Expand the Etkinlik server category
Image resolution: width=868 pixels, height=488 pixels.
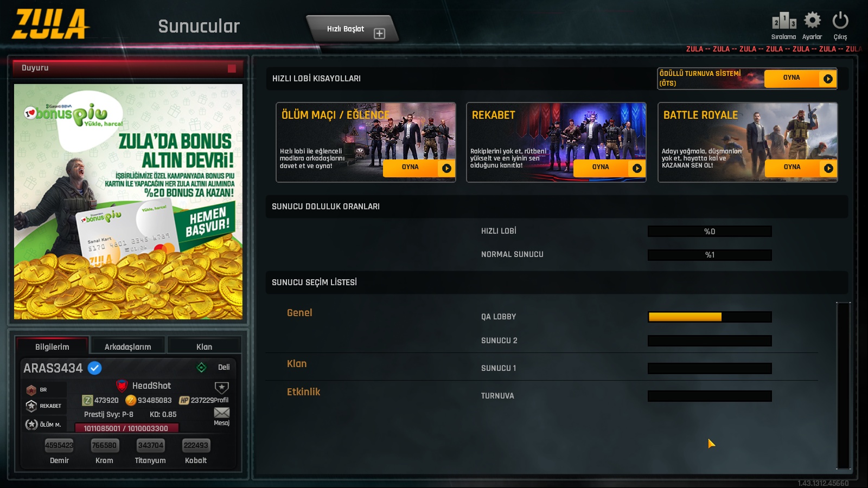[303, 392]
